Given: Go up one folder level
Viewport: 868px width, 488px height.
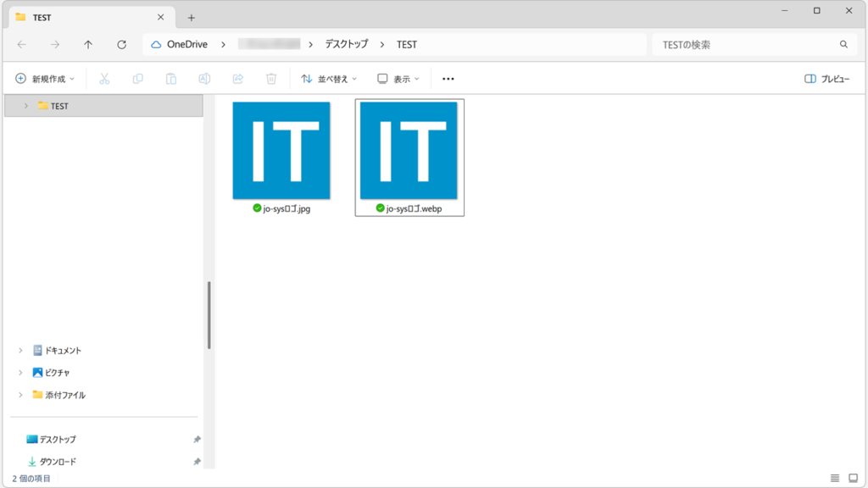Looking at the screenshot, I should tap(88, 44).
